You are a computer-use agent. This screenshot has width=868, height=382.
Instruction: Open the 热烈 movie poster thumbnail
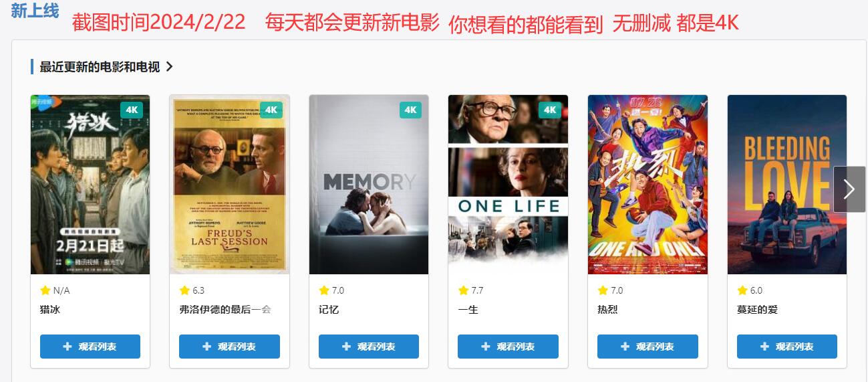[x=647, y=185]
